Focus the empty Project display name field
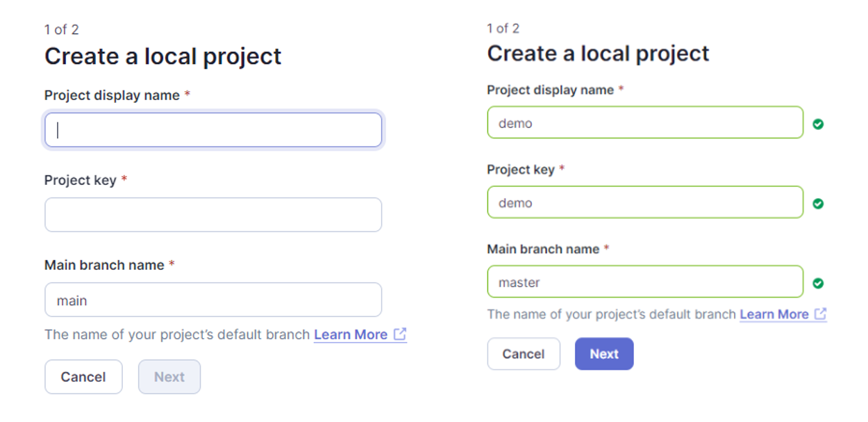The image size is (868, 422). tap(213, 130)
